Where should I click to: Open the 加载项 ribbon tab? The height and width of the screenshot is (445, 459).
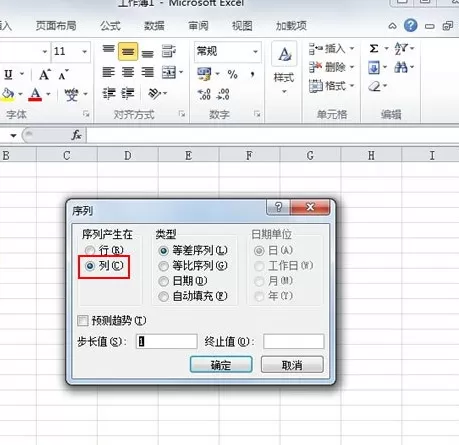(x=291, y=26)
